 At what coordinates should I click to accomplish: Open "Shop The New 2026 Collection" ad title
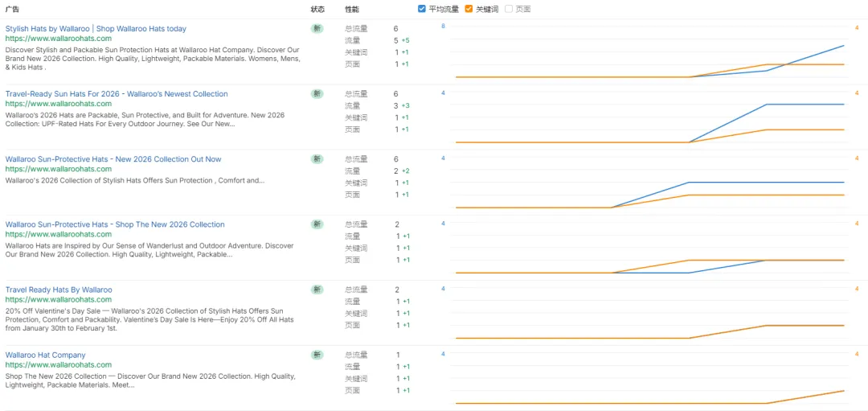pyautogui.click(x=115, y=224)
